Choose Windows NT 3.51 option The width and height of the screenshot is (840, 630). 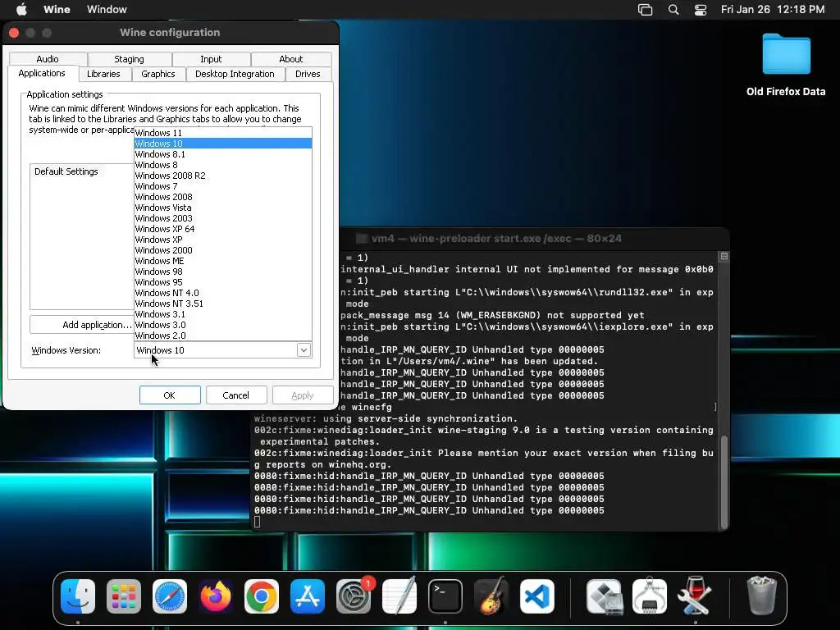(x=223, y=304)
